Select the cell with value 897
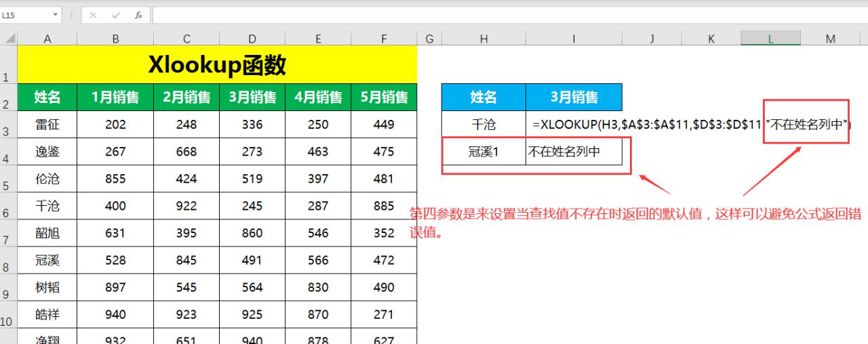868x344 pixels. tap(115, 287)
